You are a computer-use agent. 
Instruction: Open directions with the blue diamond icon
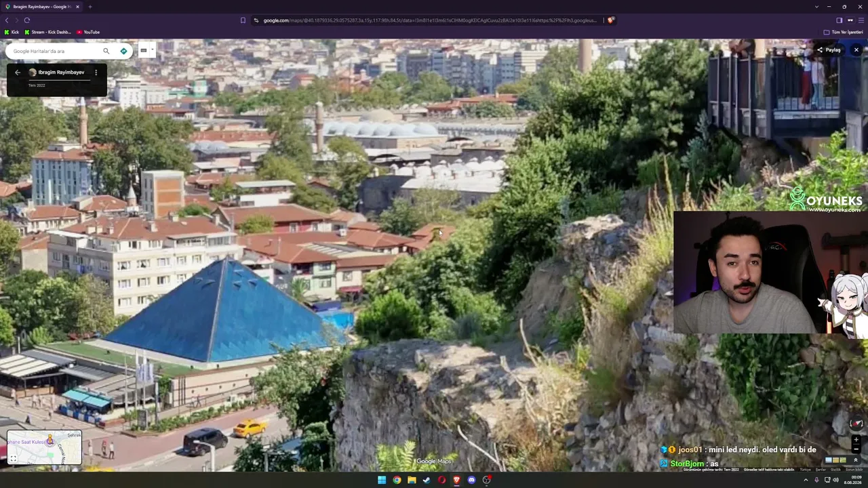(x=123, y=51)
